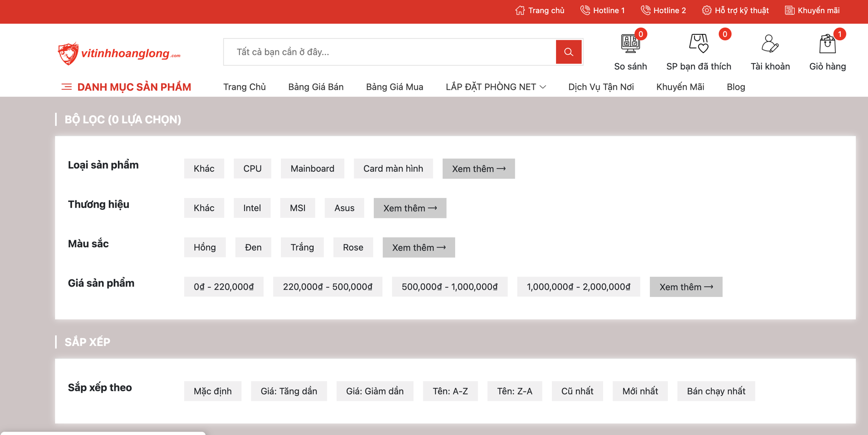
Task: Select the Đen color filter
Action: tap(253, 248)
